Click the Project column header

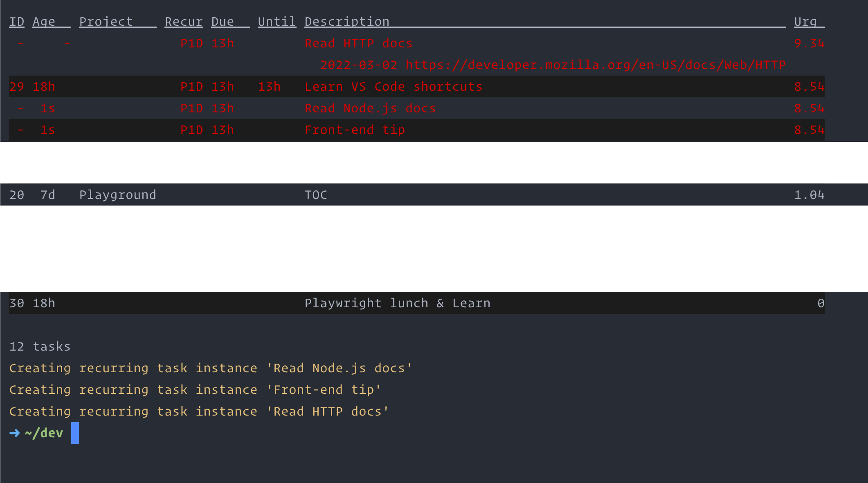click(106, 22)
